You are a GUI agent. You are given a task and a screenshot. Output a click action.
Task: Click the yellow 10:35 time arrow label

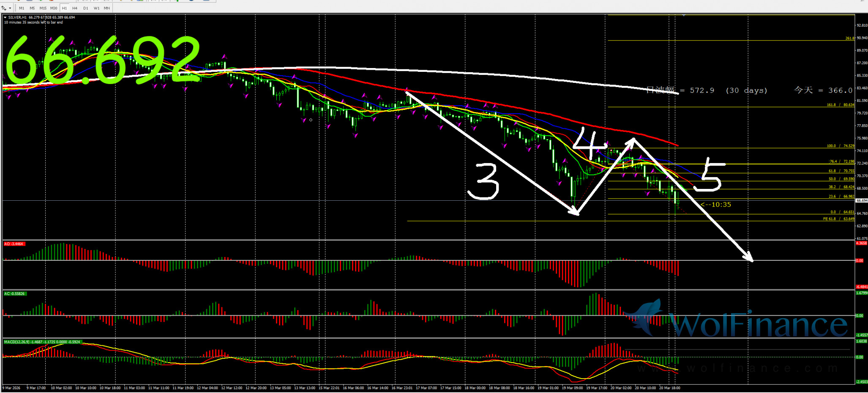716,205
